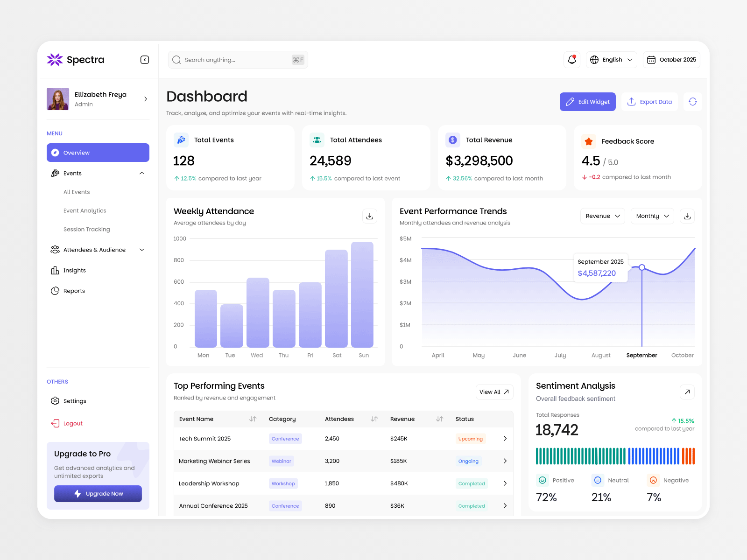The width and height of the screenshot is (747, 560).
Task: Collapse the Events menu section
Action: click(141, 173)
